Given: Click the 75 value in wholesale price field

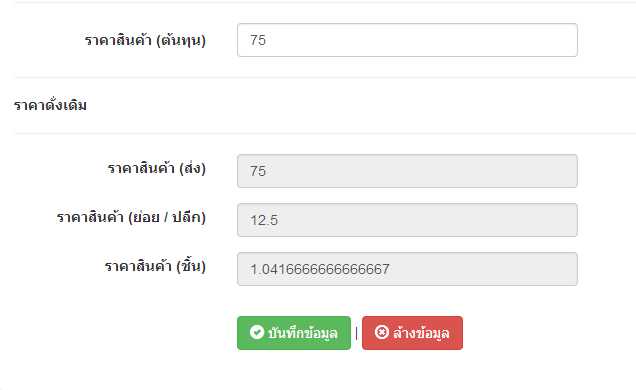Looking at the screenshot, I should (x=258, y=171).
